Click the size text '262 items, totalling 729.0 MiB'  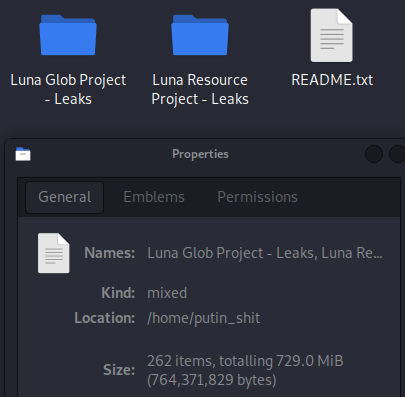point(245,361)
